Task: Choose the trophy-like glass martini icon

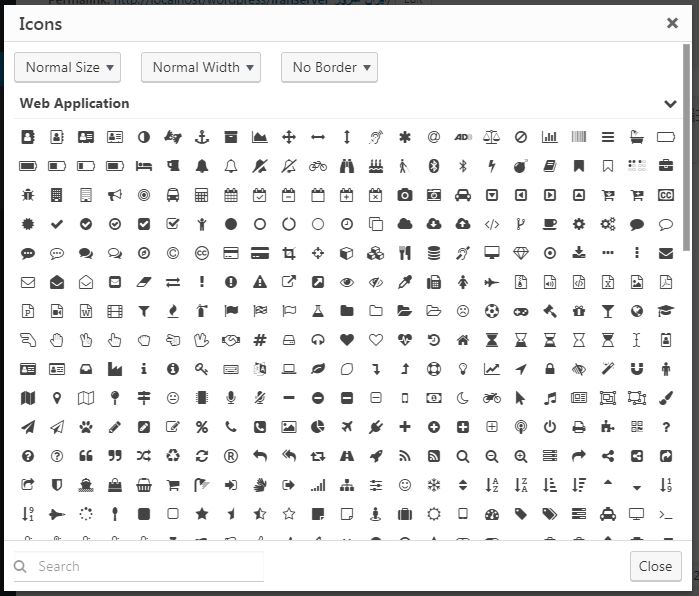Action: 608,311
